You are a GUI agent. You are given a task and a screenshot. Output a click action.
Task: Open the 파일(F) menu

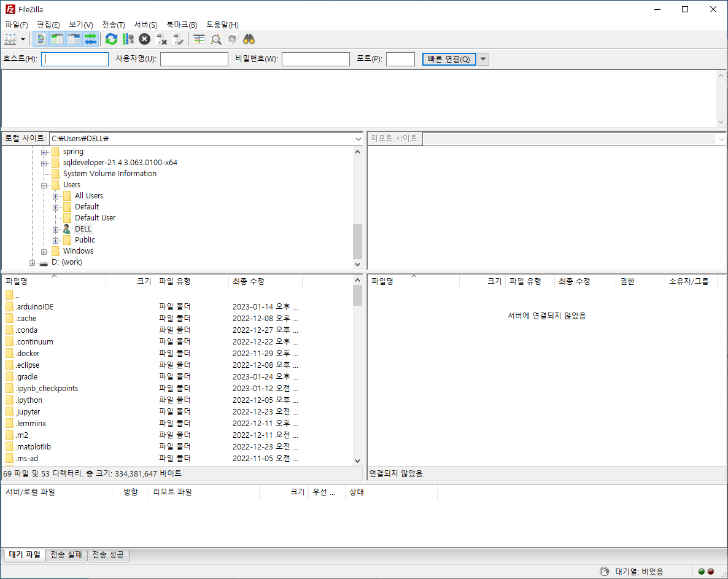(16, 25)
